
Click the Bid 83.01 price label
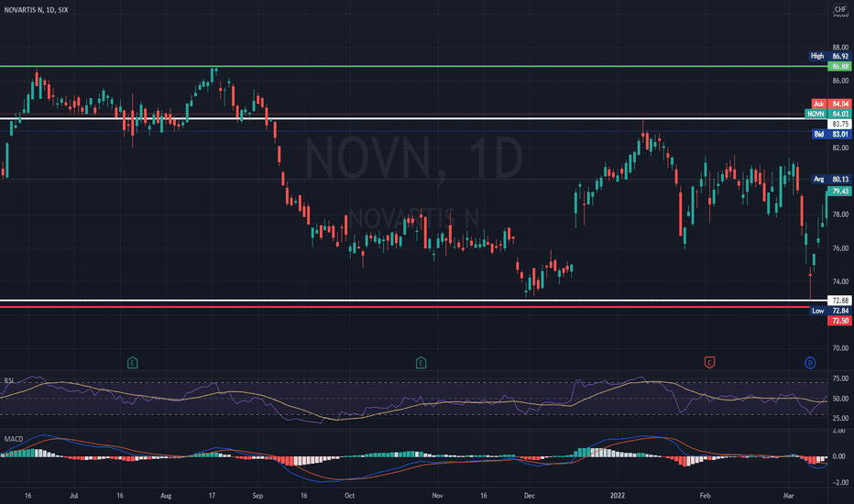[830, 134]
